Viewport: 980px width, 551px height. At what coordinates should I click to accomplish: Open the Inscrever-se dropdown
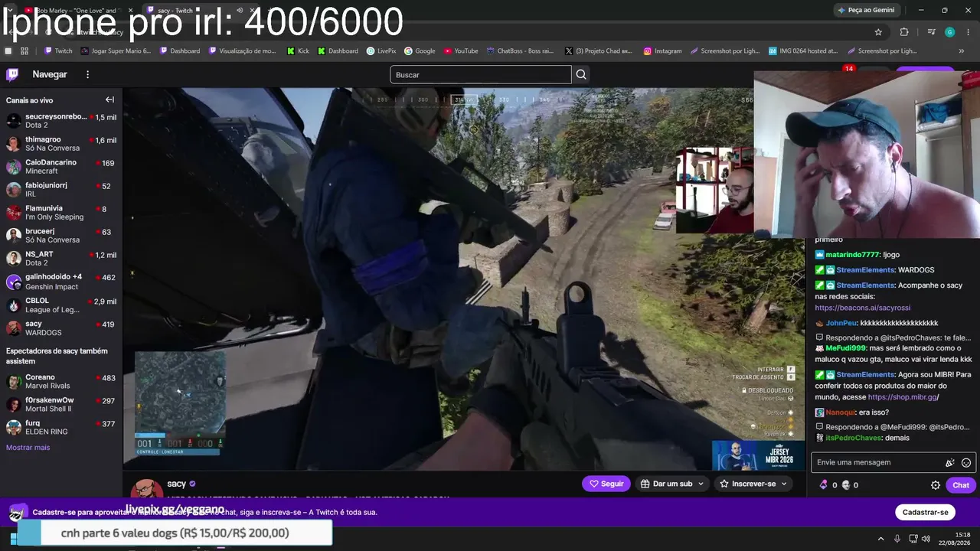(x=753, y=484)
